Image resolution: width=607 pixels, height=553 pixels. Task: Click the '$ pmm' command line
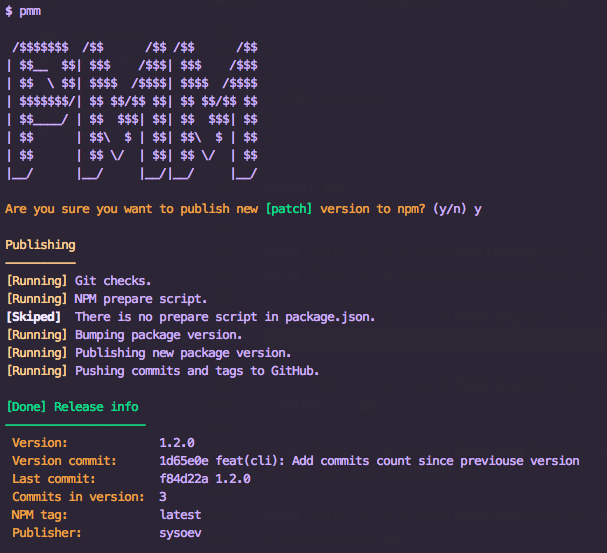pos(23,11)
